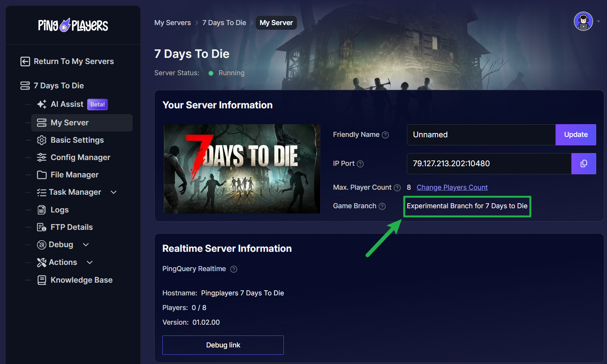The width and height of the screenshot is (607, 364).
Task: Open the account dropdown arrow next to avatar
Action: pyautogui.click(x=599, y=21)
